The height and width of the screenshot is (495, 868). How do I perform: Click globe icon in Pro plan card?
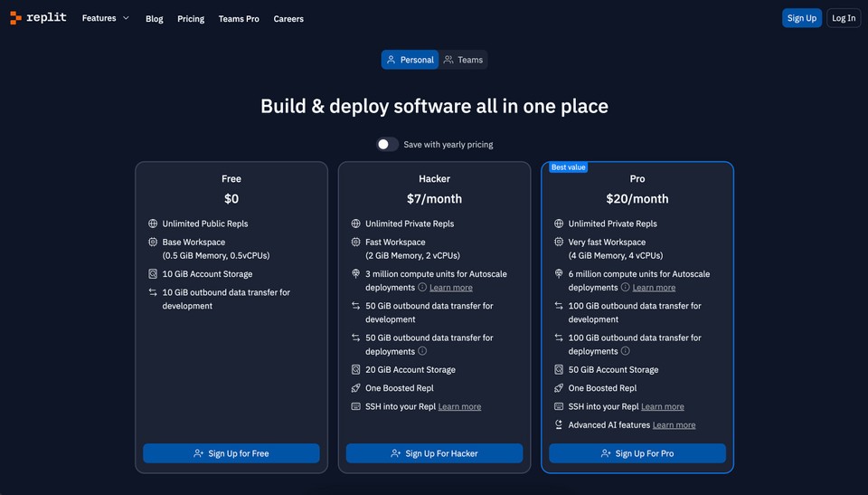point(559,224)
